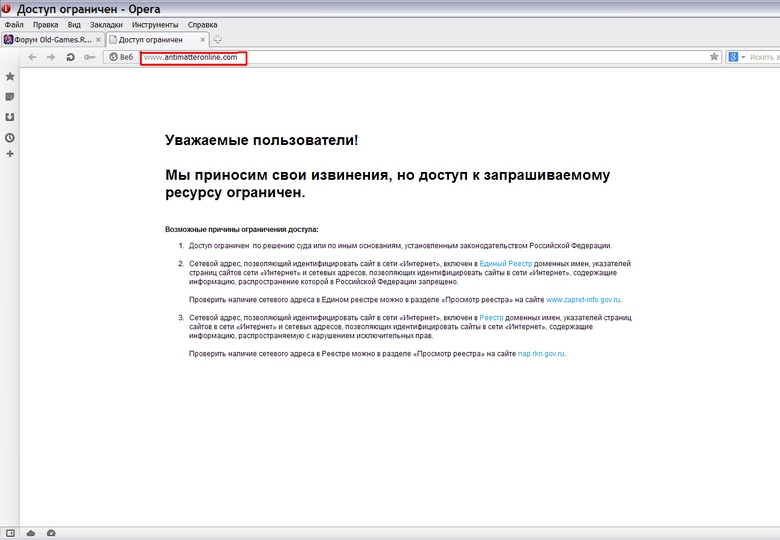
Task: Open the nap.rkn.gov.ru link
Action: point(541,354)
